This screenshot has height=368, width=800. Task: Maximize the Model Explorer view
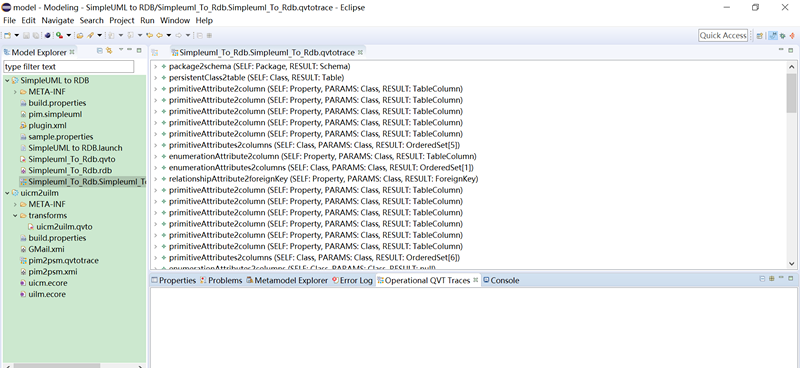tap(139, 51)
